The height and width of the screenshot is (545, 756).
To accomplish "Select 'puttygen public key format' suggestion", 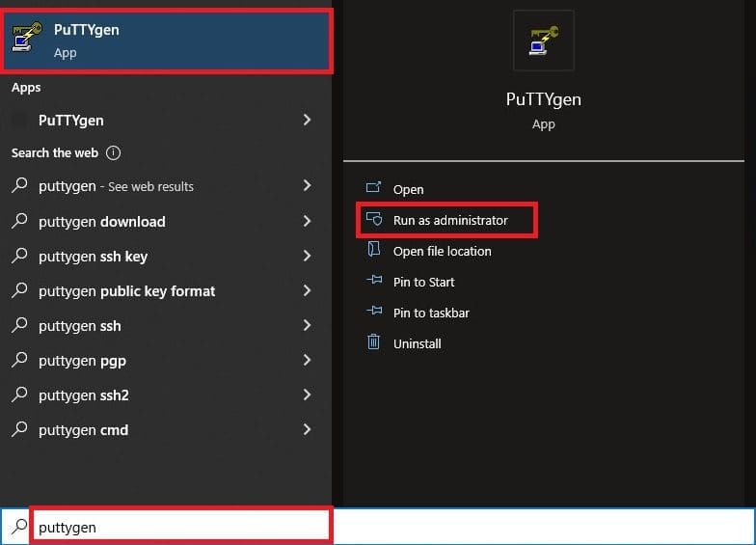I will (166, 291).
